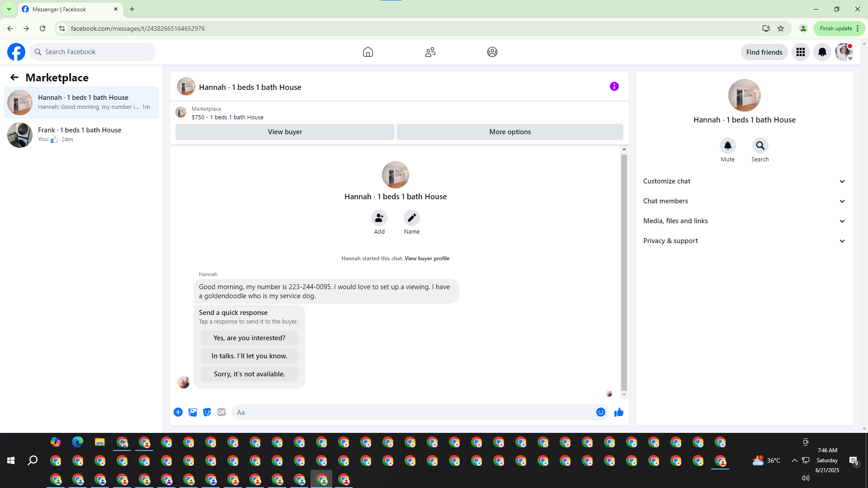Click the Add people icon
Image resolution: width=868 pixels, height=488 pixels.
(x=379, y=218)
